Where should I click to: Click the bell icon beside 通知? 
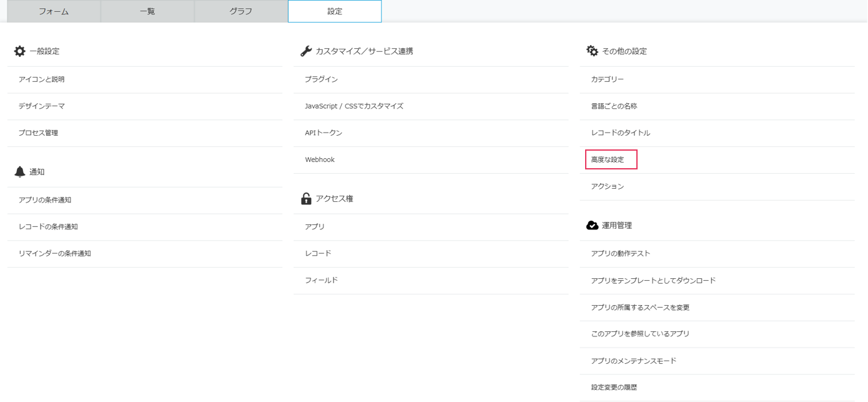click(20, 172)
